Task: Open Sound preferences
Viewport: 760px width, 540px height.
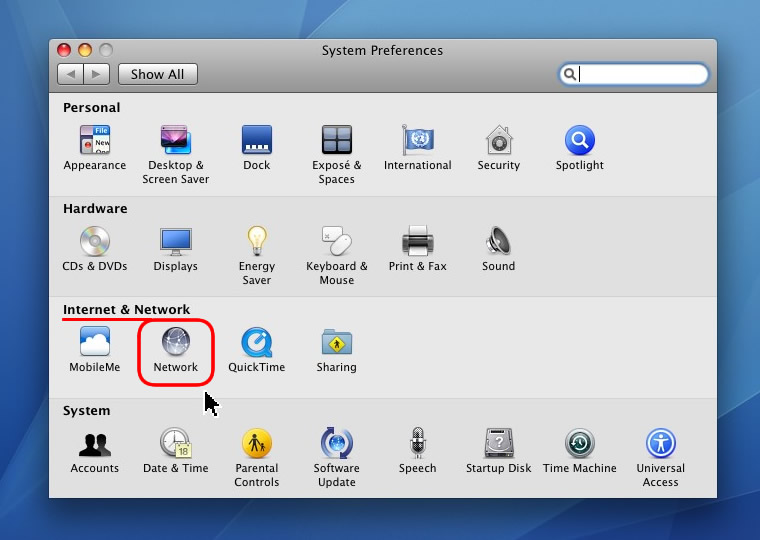Action: [498, 242]
